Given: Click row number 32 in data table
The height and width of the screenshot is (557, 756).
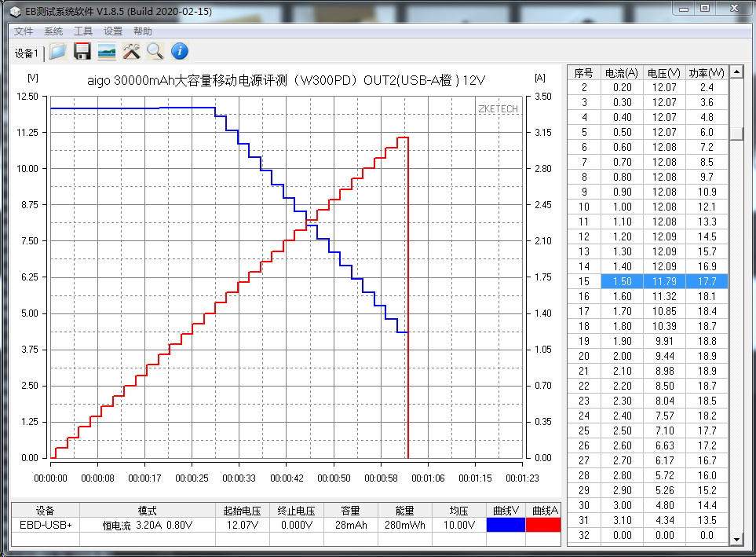Looking at the screenshot, I should point(584,535).
